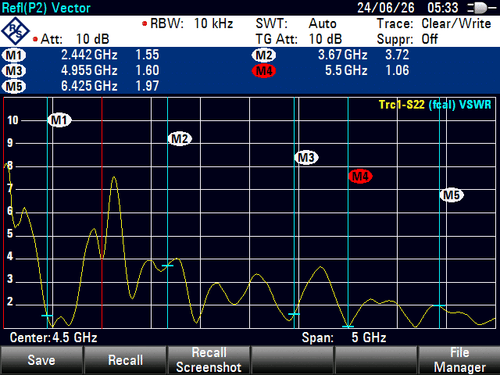The height and width of the screenshot is (375, 500).
Task: Select the M3 marker badge in table
Action: pyautogui.click(x=14, y=71)
